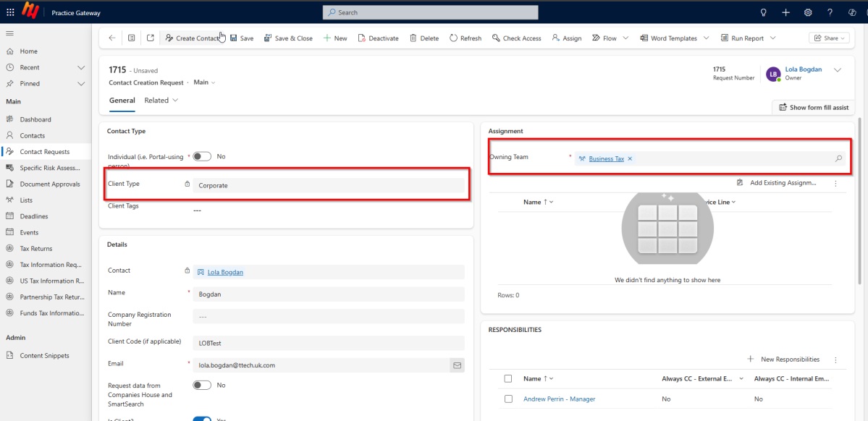Click Add Existing Assignment

click(777, 183)
